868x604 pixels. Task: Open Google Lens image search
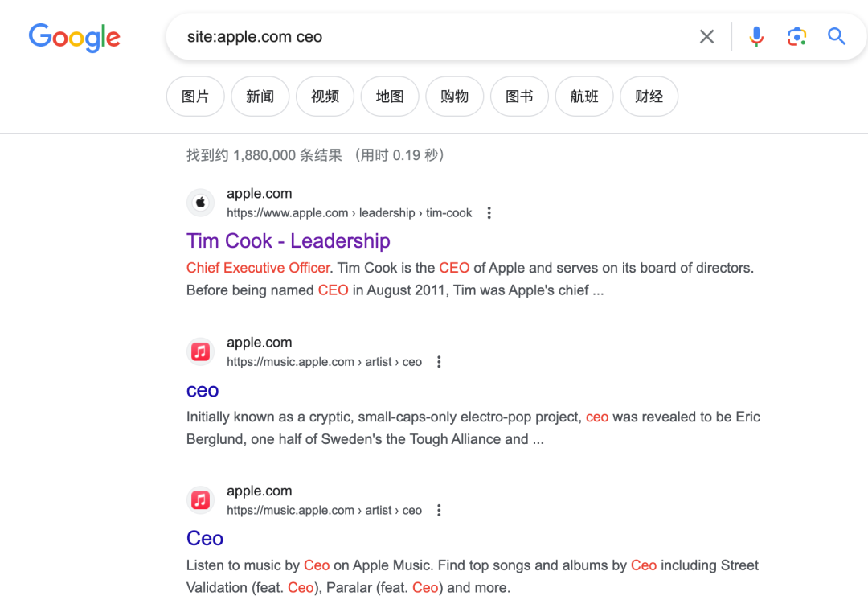796,37
